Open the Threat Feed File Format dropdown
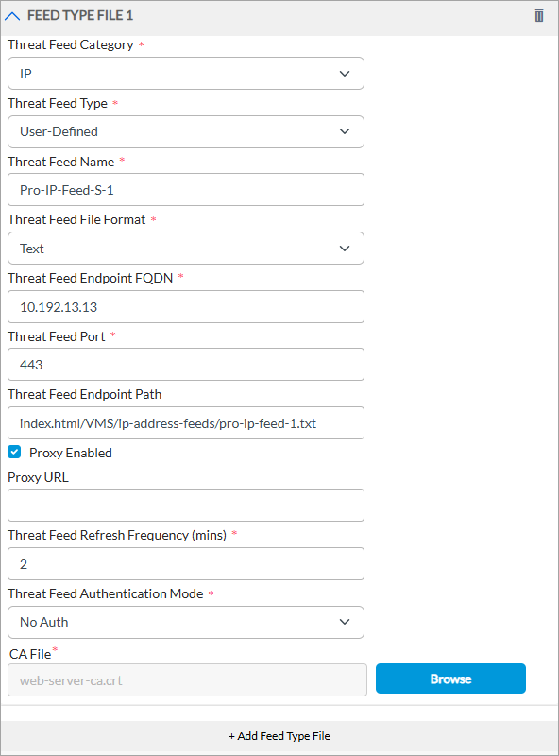 [185, 248]
